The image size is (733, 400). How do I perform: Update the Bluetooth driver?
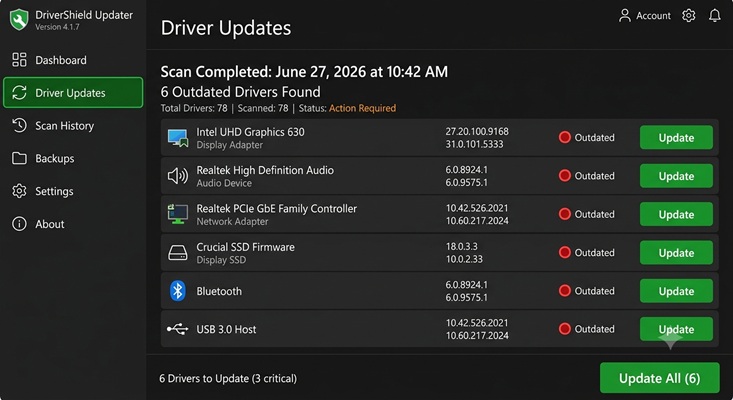676,291
